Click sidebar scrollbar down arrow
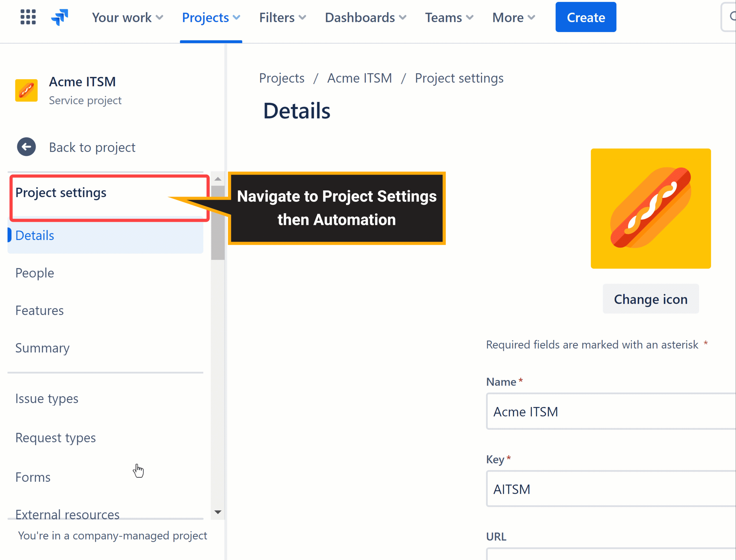This screenshot has height=560, width=736. point(218,512)
